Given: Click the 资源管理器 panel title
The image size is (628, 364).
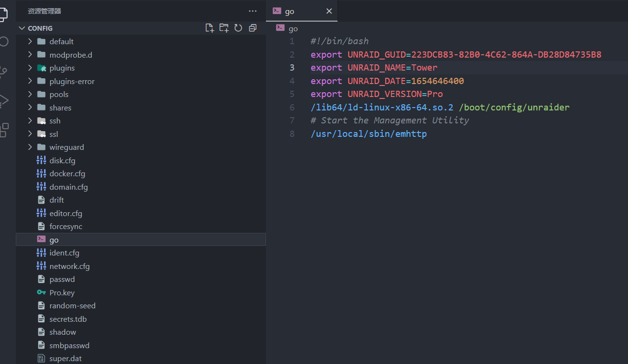Looking at the screenshot, I should tap(45, 11).
